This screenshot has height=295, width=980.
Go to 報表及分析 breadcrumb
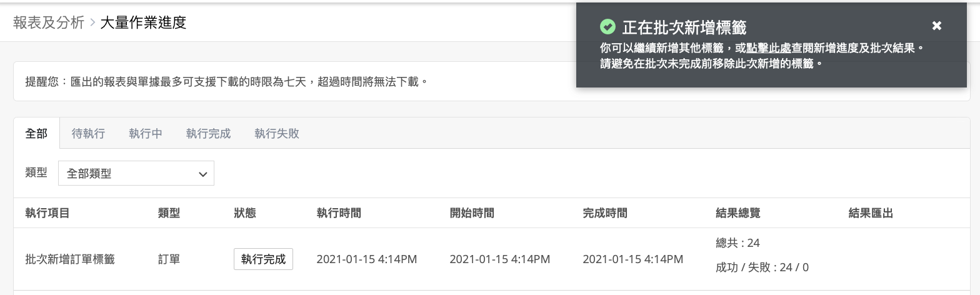(x=49, y=22)
